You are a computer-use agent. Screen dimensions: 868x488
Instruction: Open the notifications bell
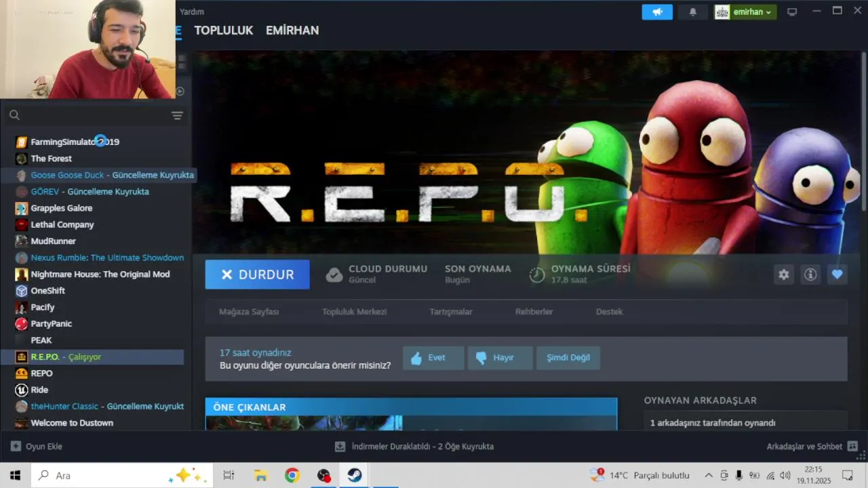(x=692, y=12)
